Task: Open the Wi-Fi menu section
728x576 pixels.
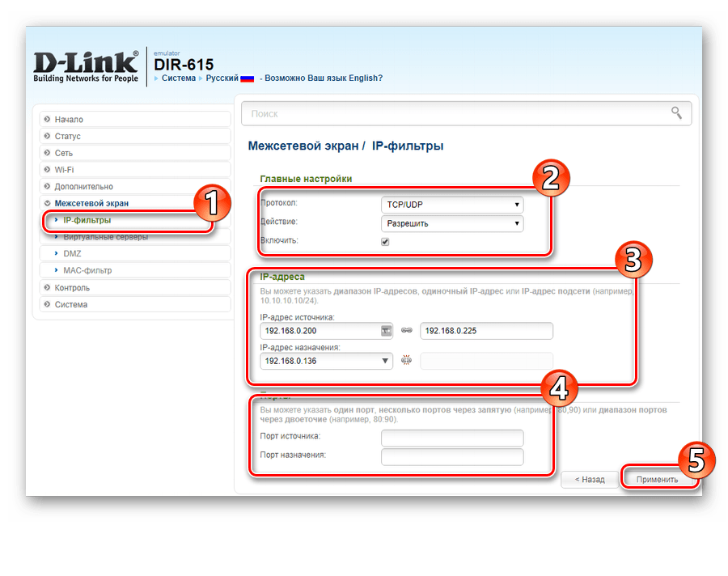Action: tap(135, 170)
